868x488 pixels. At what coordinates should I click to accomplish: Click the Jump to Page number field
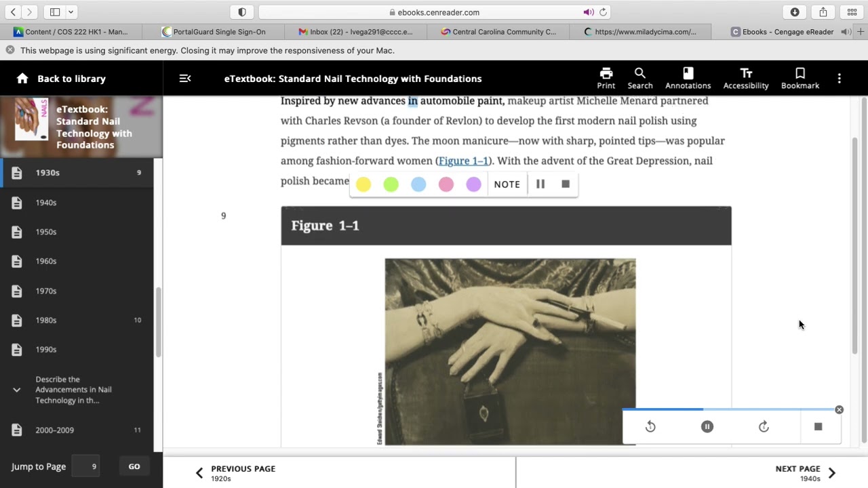click(x=86, y=466)
